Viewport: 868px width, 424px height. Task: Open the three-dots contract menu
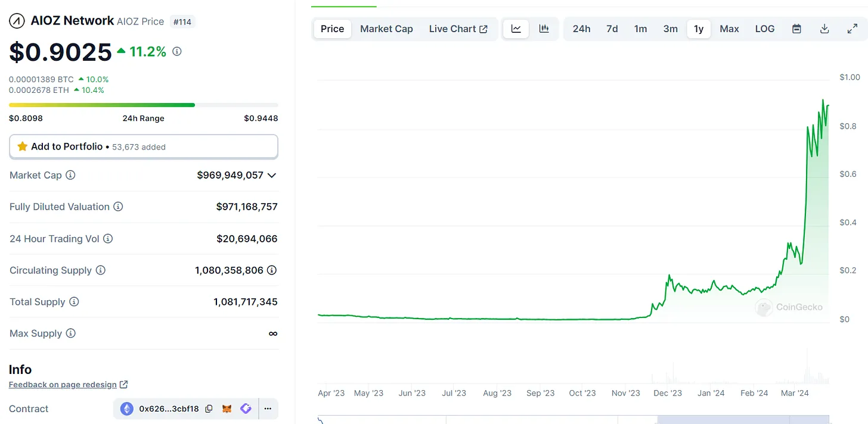tap(268, 409)
